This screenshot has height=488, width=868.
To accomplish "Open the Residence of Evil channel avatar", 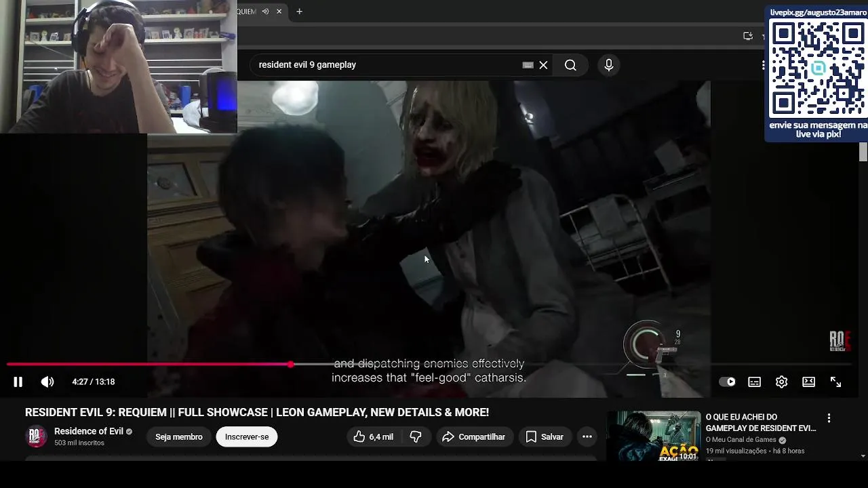I will point(37,436).
